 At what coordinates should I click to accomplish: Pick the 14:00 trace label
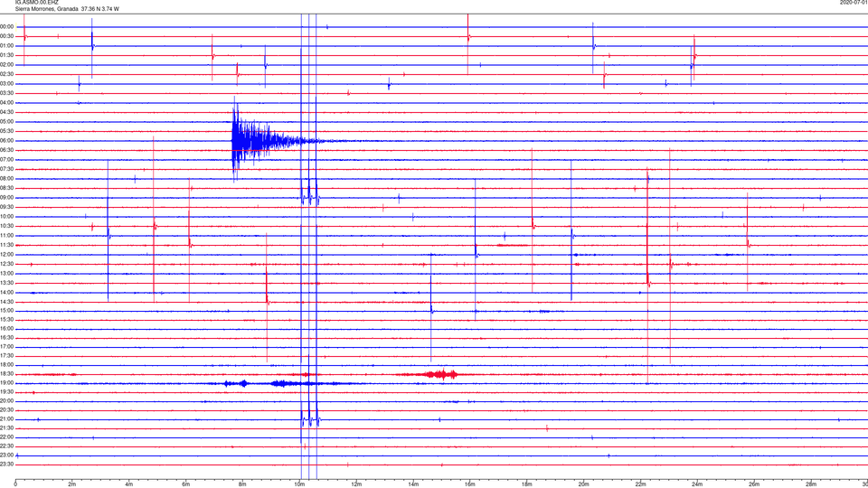(x=7, y=292)
